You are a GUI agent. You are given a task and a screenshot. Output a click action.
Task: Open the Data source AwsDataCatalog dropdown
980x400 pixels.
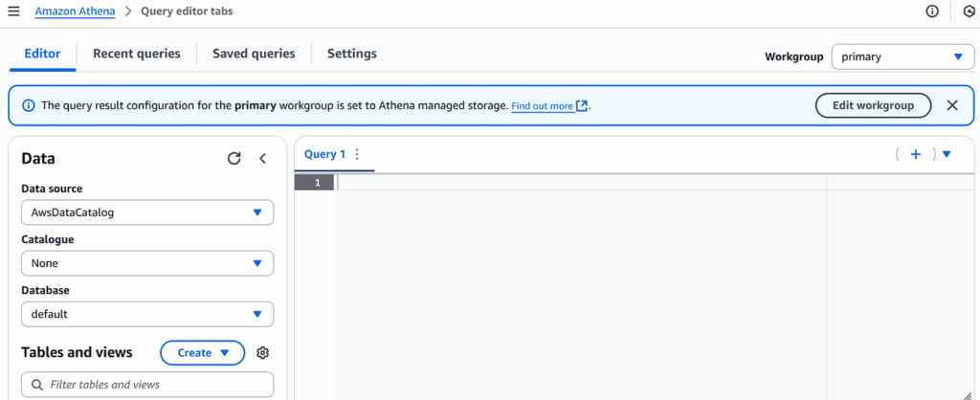click(x=147, y=212)
